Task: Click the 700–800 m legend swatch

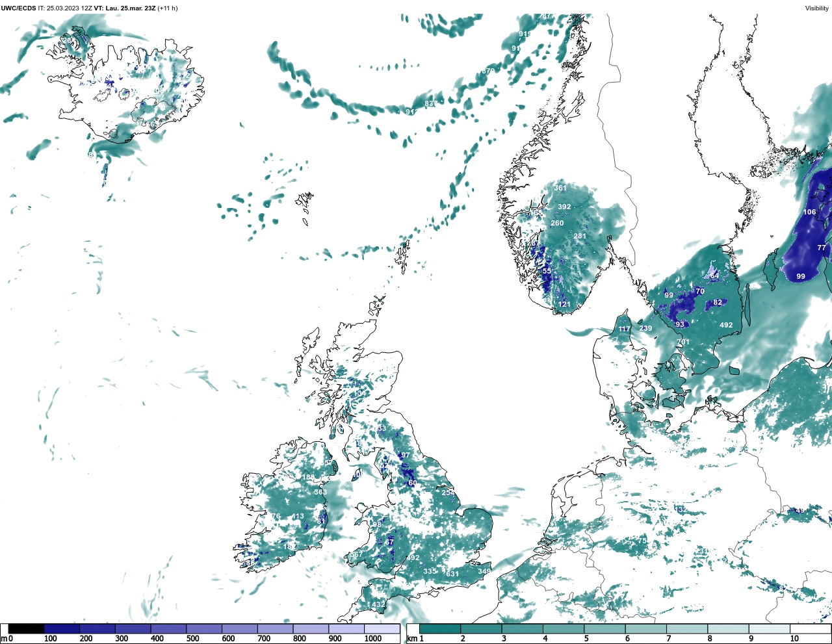Action: point(275,629)
